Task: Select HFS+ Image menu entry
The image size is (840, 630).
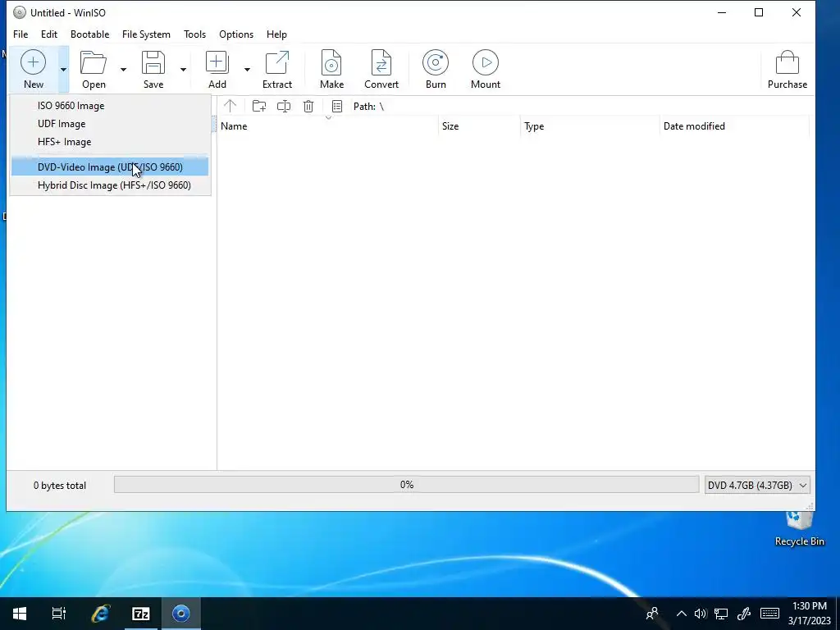Action: 110,142
